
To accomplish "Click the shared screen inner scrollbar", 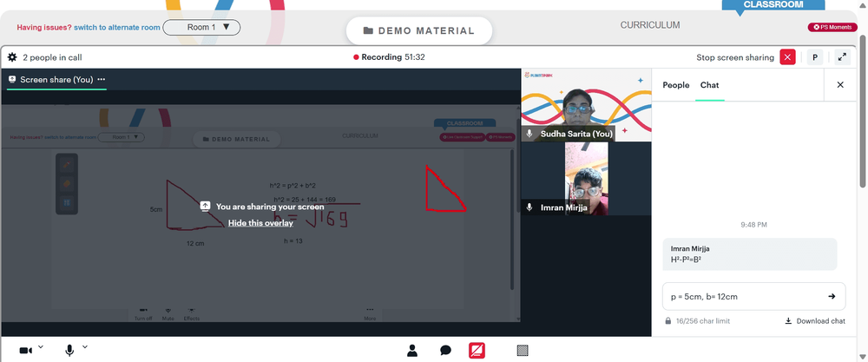I will click(x=512, y=219).
